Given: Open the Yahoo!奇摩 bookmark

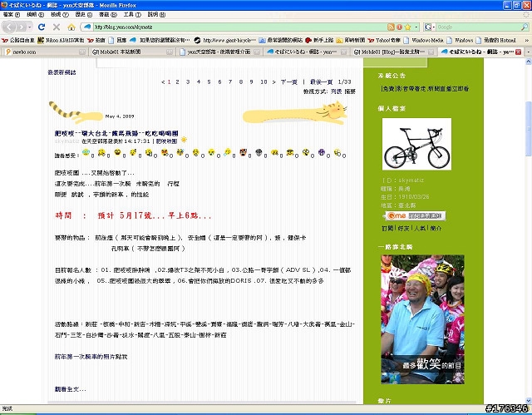Looking at the screenshot, I should click(x=384, y=40).
